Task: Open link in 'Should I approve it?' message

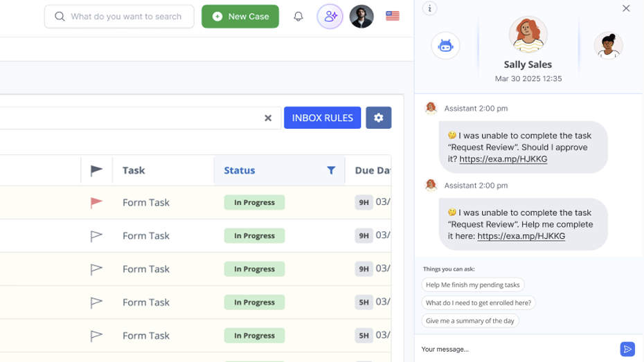Action: tap(503, 159)
